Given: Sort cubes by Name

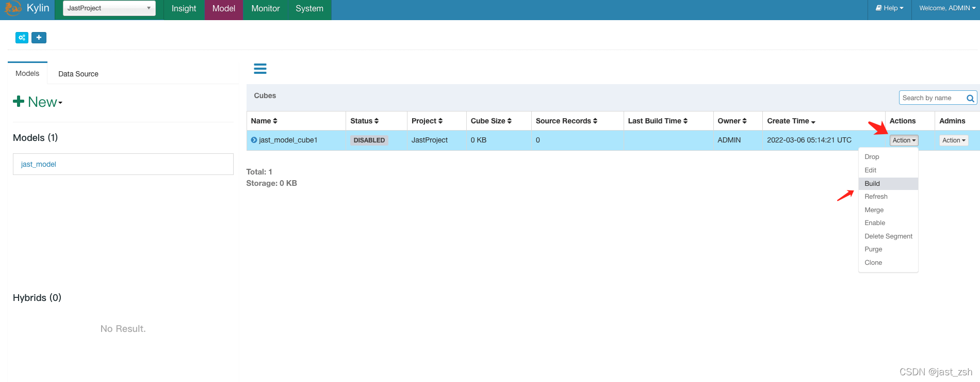Looking at the screenshot, I should [264, 121].
